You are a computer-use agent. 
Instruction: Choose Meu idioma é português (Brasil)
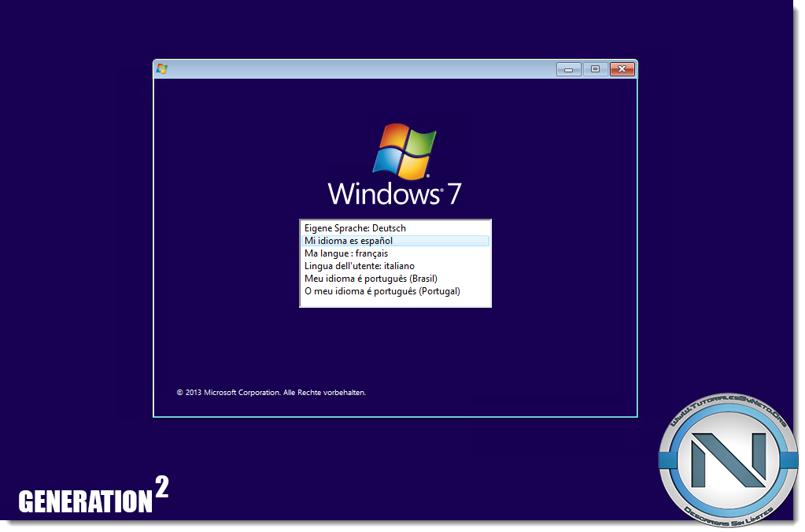[395, 279]
